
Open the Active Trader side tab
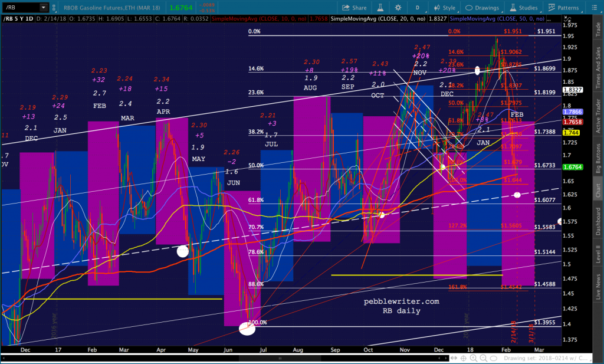click(x=598, y=116)
